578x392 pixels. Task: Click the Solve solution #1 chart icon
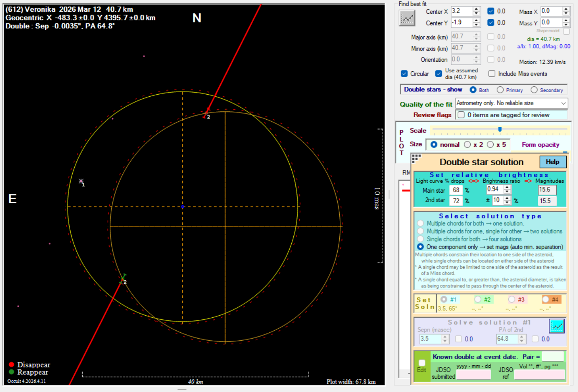point(556,326)
